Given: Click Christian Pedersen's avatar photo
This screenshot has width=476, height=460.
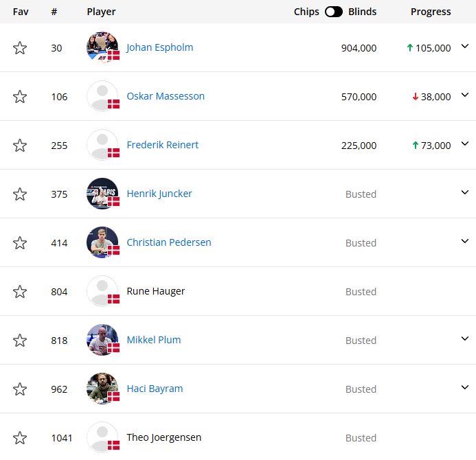Looking at the screenshot, I should pyautogui.click(x=102, y=242).
